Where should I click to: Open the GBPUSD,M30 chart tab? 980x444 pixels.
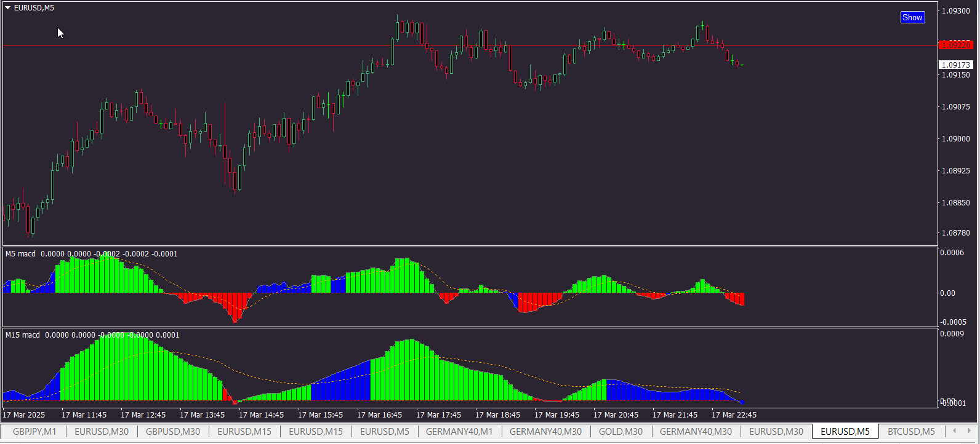coord(173,431)
